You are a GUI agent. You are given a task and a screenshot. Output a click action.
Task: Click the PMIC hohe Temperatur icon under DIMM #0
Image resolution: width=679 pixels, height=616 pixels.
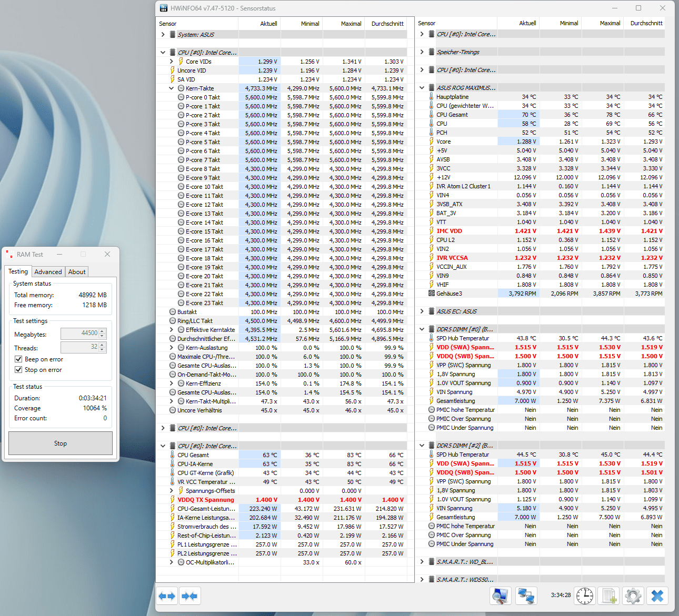click(432, 410)
